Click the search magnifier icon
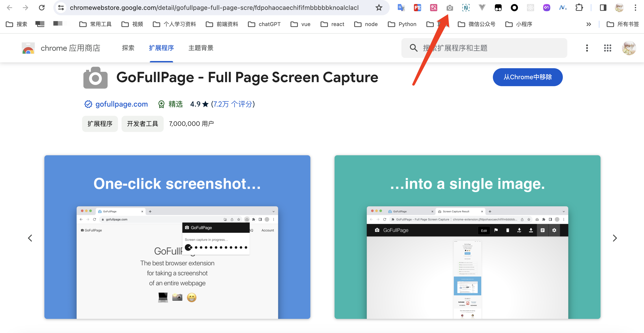Image resolution: width=644 pixels, height=333 pixels. coord(414,48)
